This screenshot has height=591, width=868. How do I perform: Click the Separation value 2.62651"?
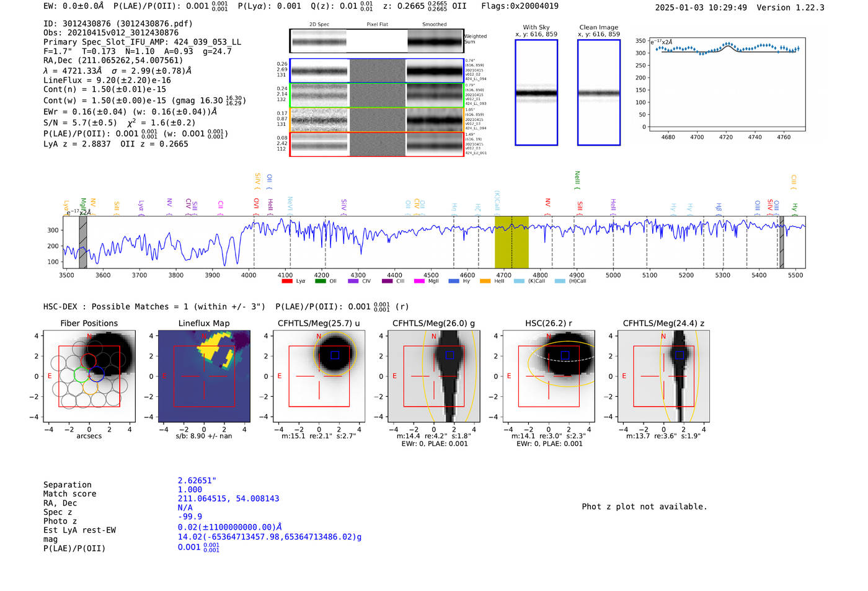tap(197, 481)
